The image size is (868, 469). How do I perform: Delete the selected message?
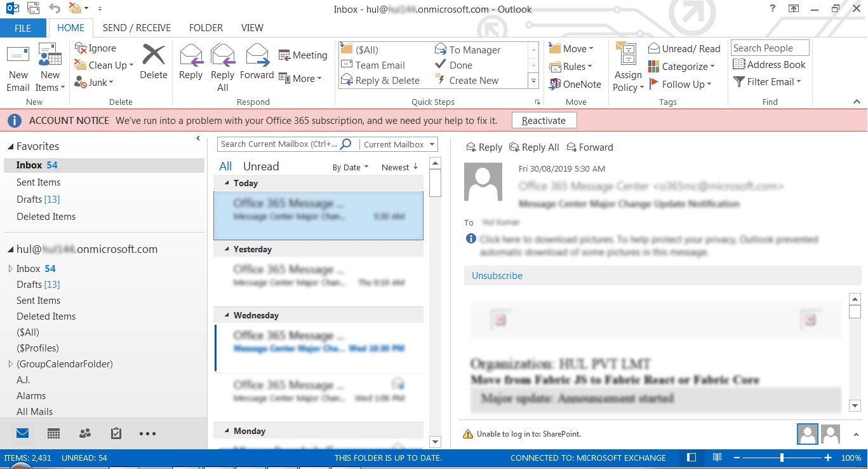pyautogui.click(x=154, y=62)
